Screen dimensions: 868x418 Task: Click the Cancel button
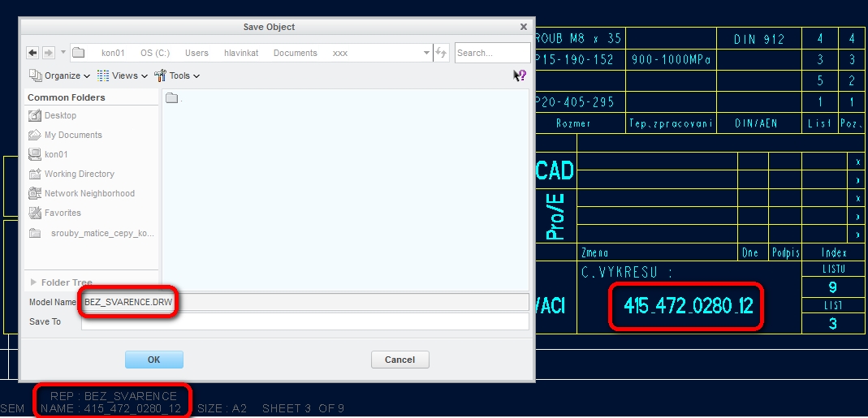399,360
